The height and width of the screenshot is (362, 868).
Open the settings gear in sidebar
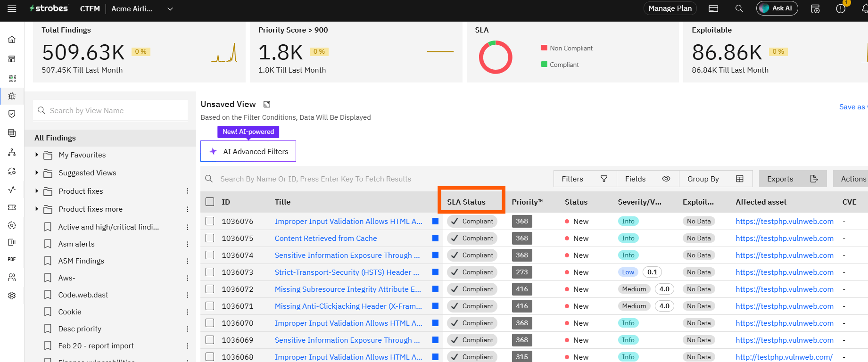[x=12, y=296]
